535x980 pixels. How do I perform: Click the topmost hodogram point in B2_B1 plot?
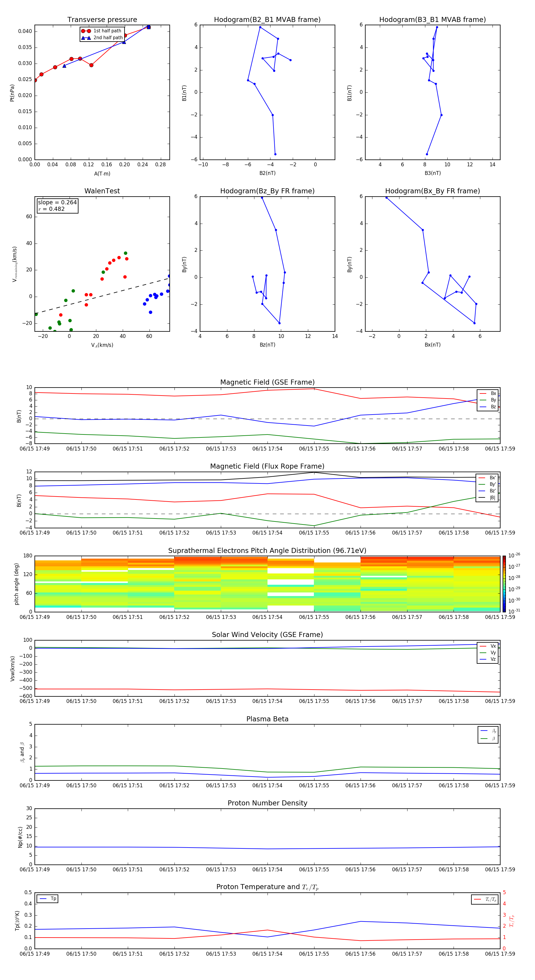click(x=260, y=27)
